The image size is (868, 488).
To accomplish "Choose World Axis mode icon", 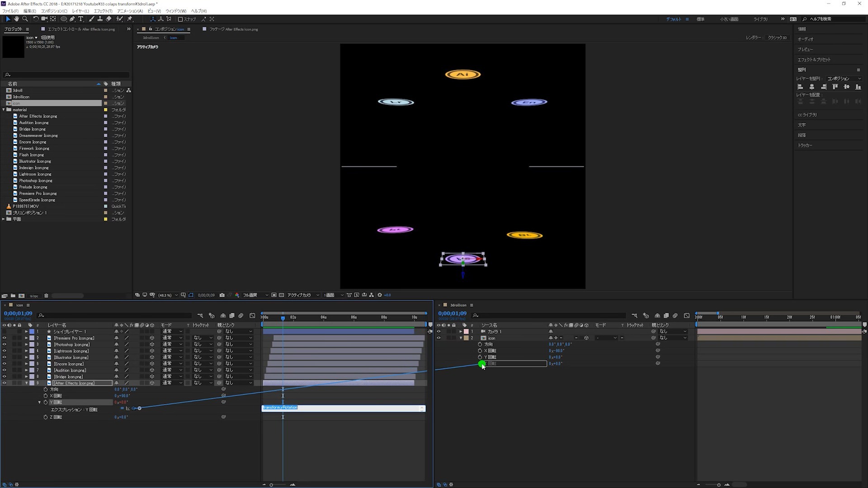I will pyautogui.click(x=160, y=19).
